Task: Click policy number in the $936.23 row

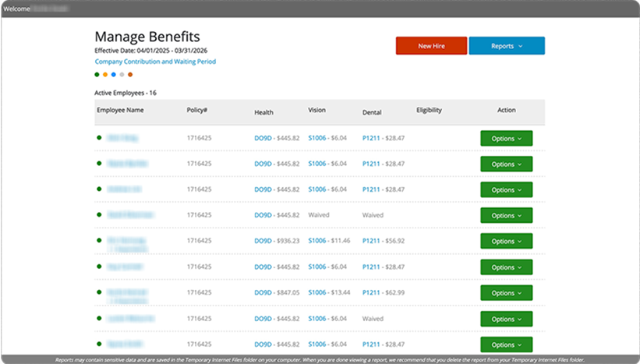Action: click(x=200, y=241)
